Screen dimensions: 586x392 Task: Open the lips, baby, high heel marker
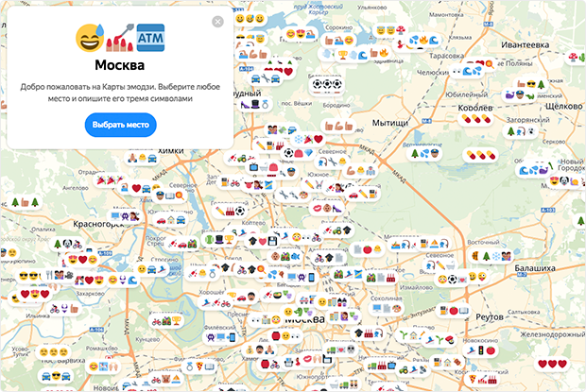point(327,208)
